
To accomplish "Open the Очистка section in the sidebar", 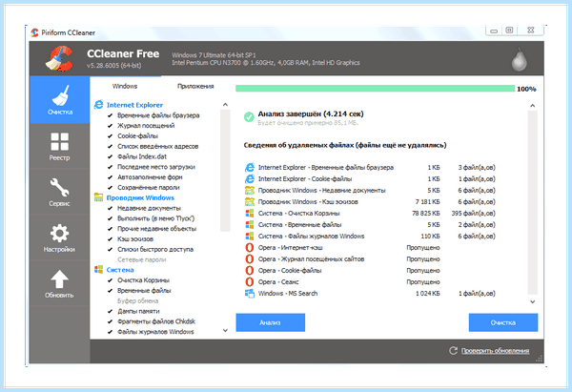I will 59,99.
